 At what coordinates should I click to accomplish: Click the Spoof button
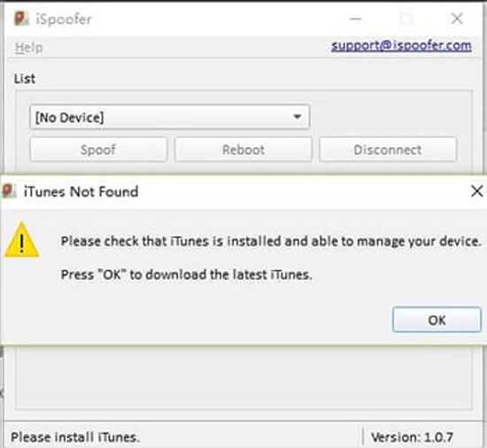pos(98,150)
